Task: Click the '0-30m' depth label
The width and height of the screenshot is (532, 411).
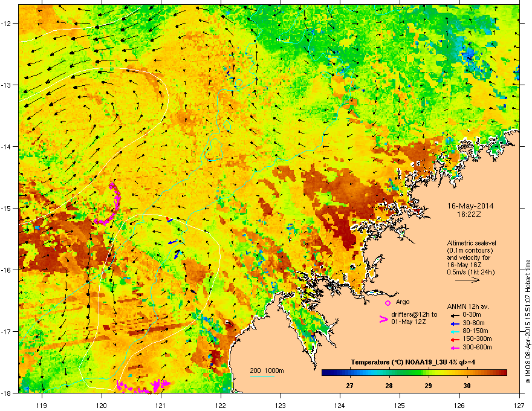Action: 472,315
